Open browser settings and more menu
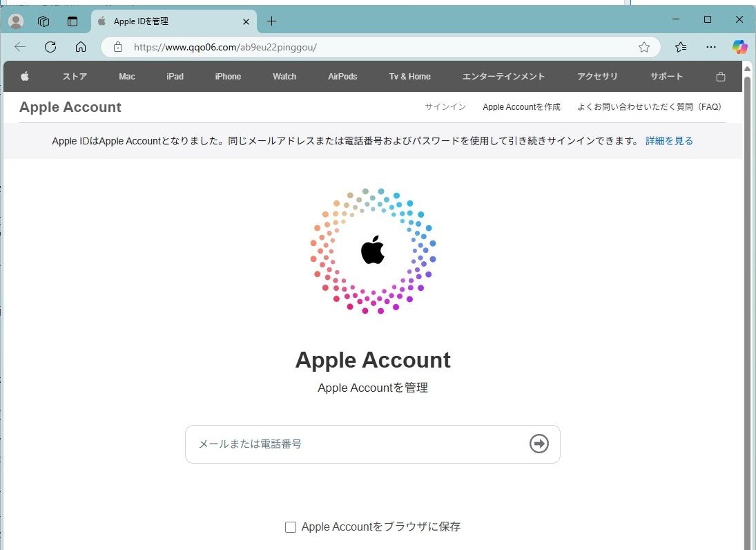 (x=710, y=47)
